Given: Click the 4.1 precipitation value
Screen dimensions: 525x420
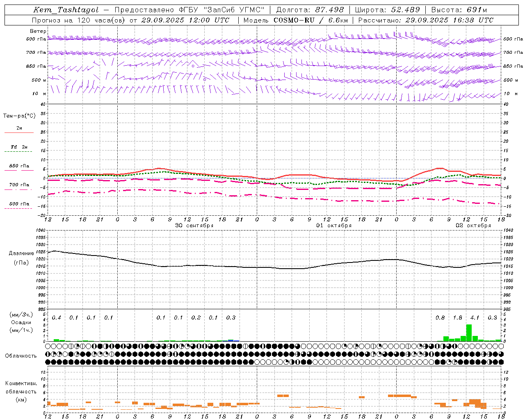Looking at the screenshot, I should pos(475,317).
